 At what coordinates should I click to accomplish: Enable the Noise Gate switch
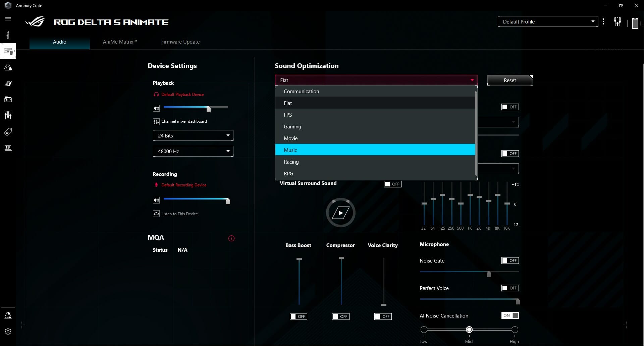click(x=510, y=261)
